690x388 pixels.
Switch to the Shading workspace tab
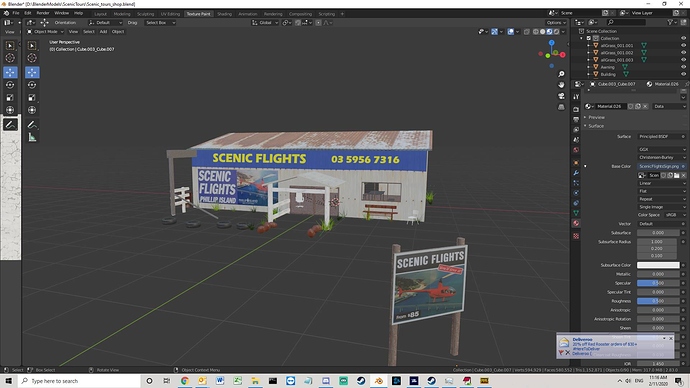pos(224,14)
